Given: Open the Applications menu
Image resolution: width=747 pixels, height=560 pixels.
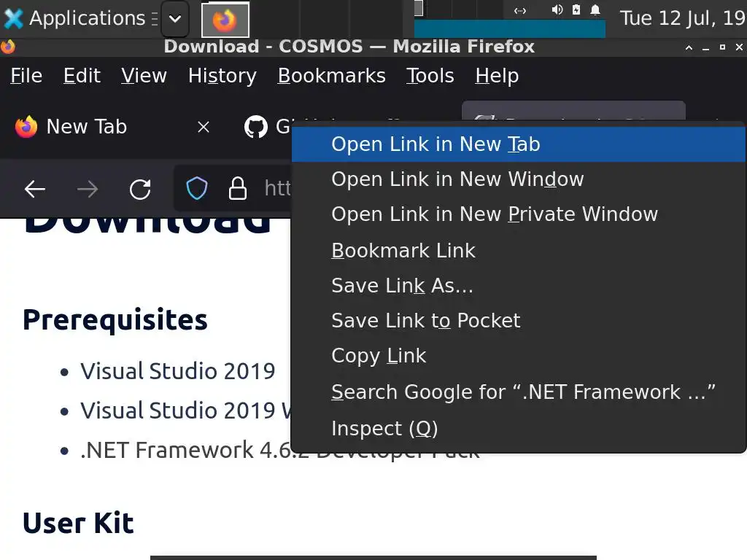Looking at the screenshot, I should pos(76,18).
